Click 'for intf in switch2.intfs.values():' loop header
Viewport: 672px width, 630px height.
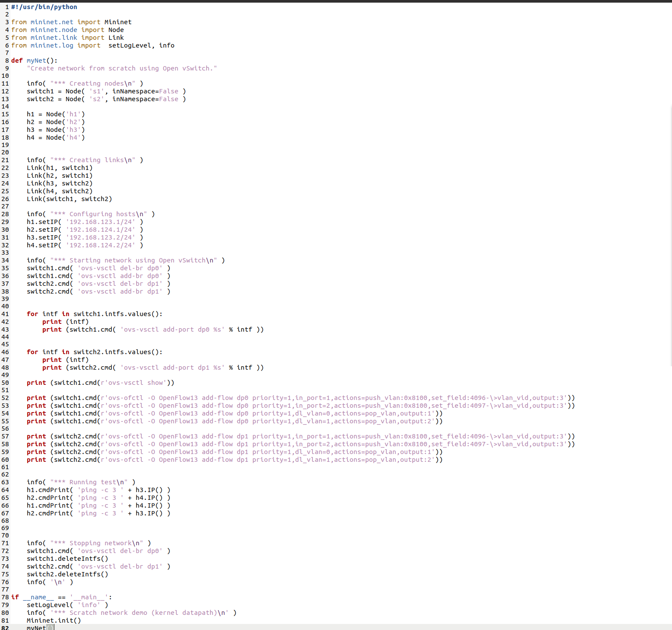(95, 352)
